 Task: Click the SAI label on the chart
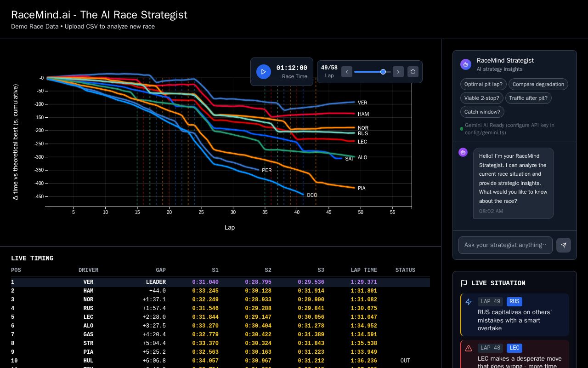[x=349, y=159]
